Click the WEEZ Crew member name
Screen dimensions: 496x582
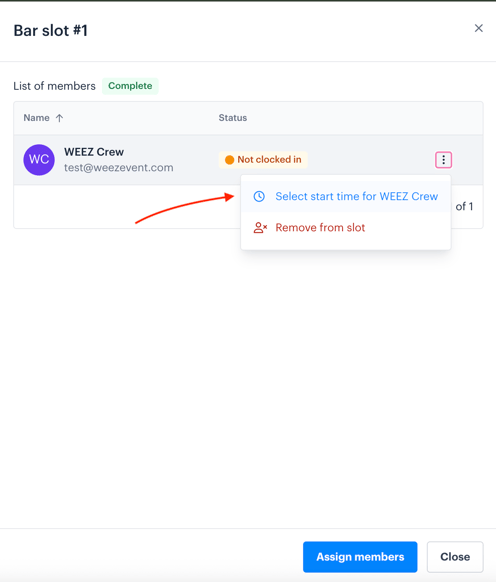pyautogui.click(x=94, y=152)
